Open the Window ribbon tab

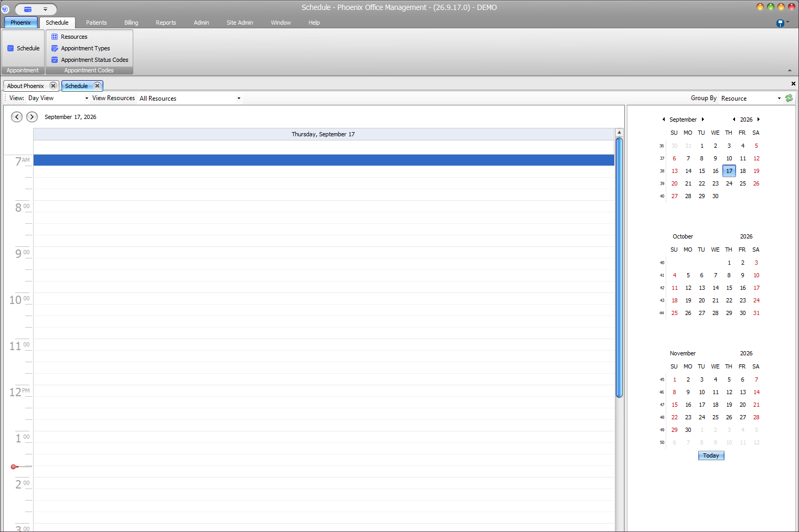coord(281,23)
